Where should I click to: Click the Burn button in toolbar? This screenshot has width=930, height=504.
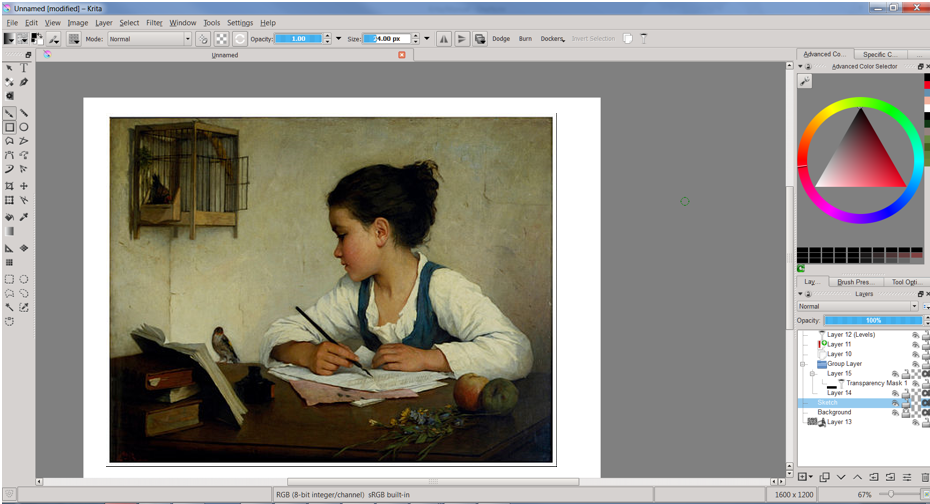click(525, 39)
